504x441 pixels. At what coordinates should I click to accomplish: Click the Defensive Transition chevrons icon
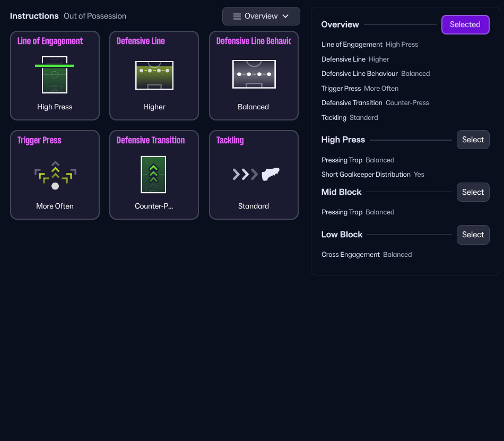[x=153, y=174]
